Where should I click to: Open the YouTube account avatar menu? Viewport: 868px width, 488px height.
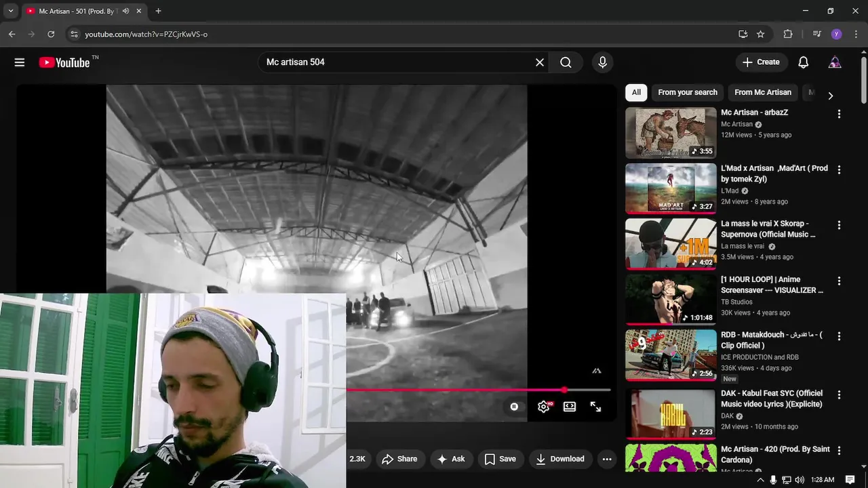[835, 62]
